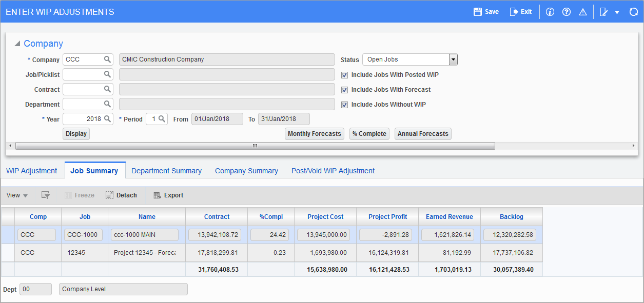This screenshot has height=303, width=644.
Task: Click the edit notes icon in the toolbar
Action: point(603,11)
